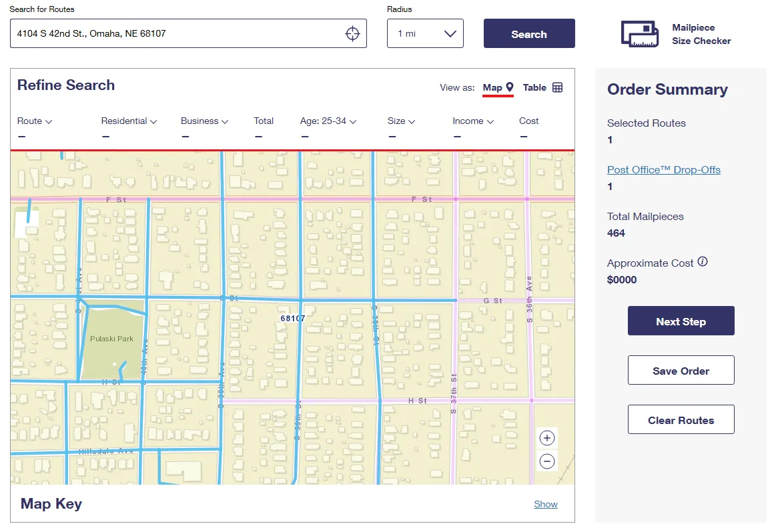Open the Age: 25-34 filter dropdown
This screenshot has height=532, width=778.
click(352, 121)
